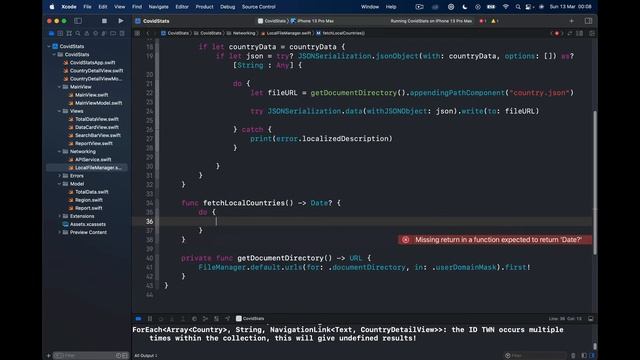This screenshot has height=360, width=640.
Task: Open macOS Spotlight search in menu bar
Action: (518, 7)
